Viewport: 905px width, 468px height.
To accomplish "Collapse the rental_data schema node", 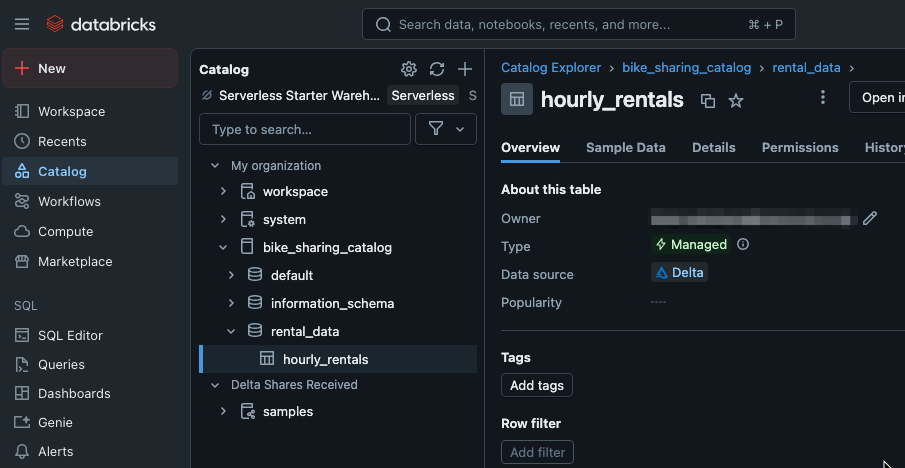I will pyautogui.click(x=231, y=331).
